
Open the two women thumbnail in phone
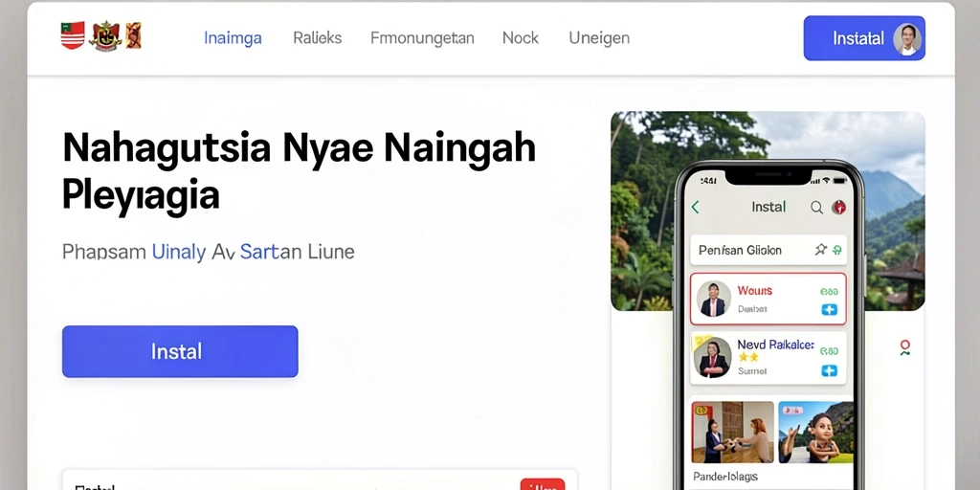coord(732,432)
